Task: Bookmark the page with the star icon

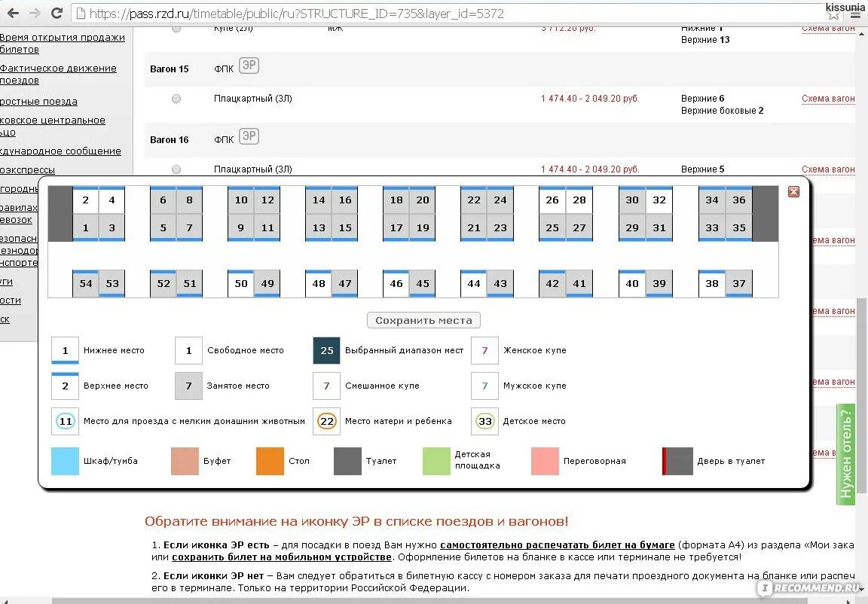Action: 833,14
